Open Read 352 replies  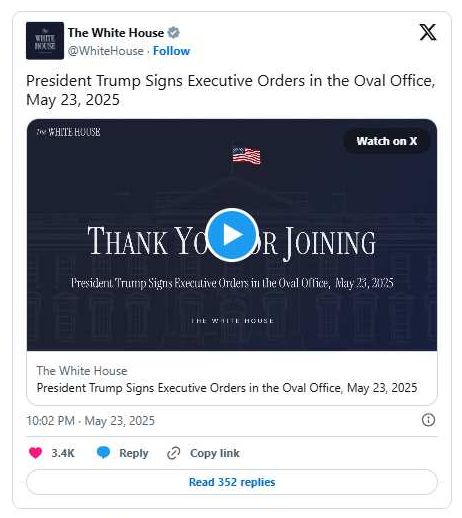click(232, 482)
